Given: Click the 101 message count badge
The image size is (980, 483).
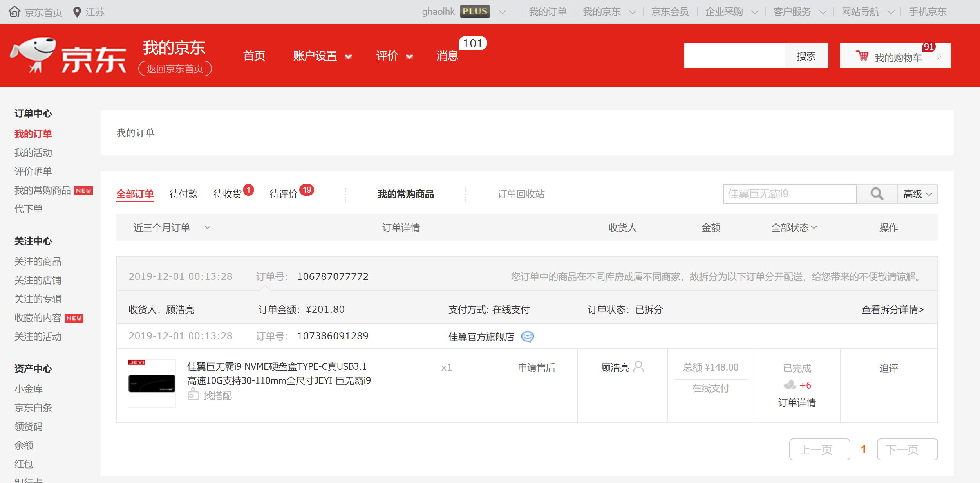Looking at the screenshot, I should pyautogui.click(x=473, y=43).
